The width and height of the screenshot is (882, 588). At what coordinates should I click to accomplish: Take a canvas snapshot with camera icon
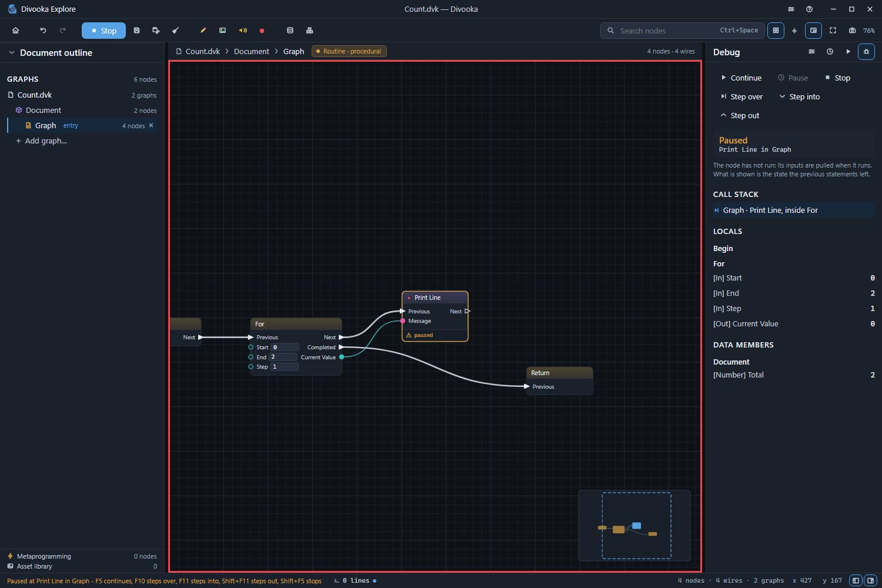tap(852, 31)
